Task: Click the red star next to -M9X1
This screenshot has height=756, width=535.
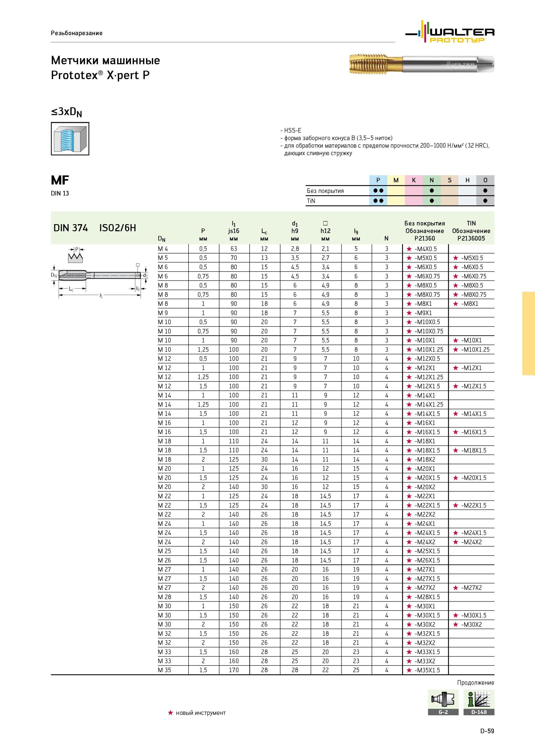Action: pyautogui.click(x=409, y=313)
